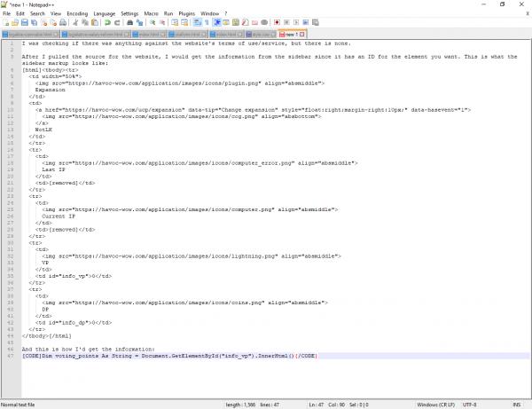Click 'And this is how I'd get' line
The height and width of the screenshot is (409, 532).
point(88,349)
